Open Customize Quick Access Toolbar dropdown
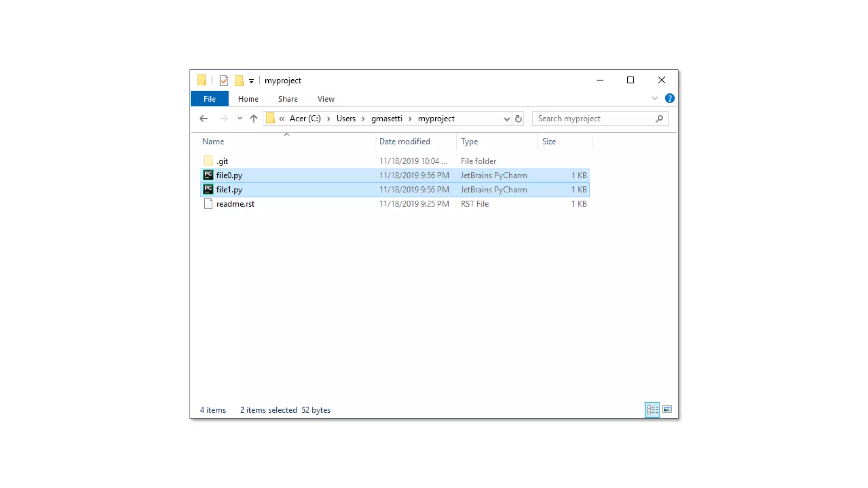Image resolution: width=868 pixels, height=488 pixels. [x=251, y=81]
